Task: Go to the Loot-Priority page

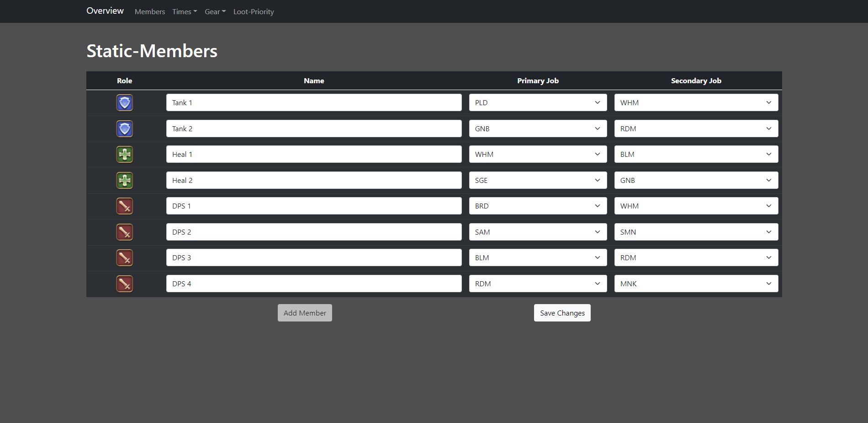Action: pyautogui.click(x=254, y=12)
